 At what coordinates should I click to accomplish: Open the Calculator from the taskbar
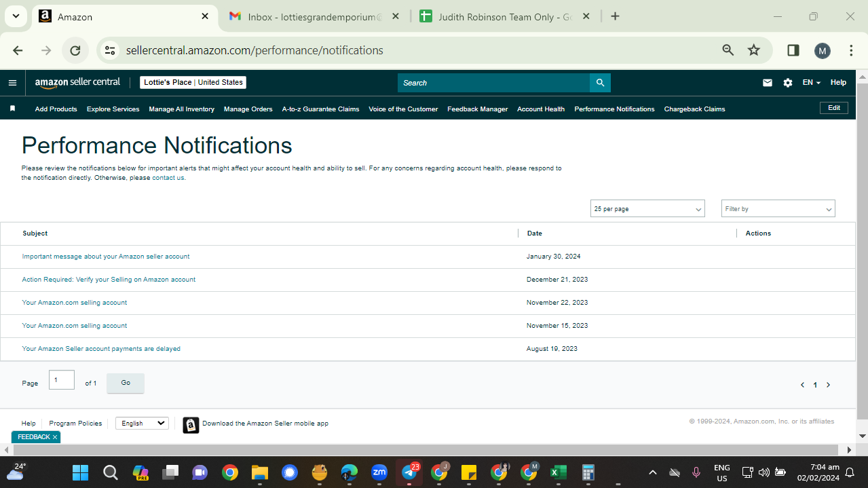[x=588, y=472]
